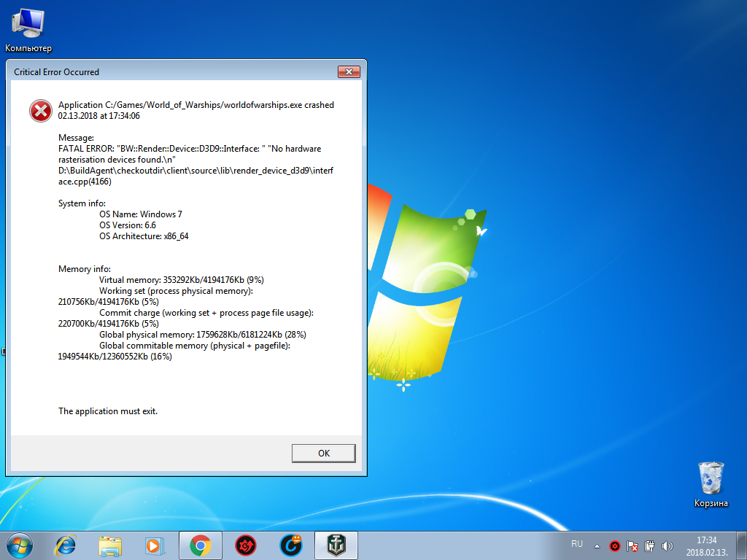
Task: Click the red error icon in dialog
Action: point(41,111)
